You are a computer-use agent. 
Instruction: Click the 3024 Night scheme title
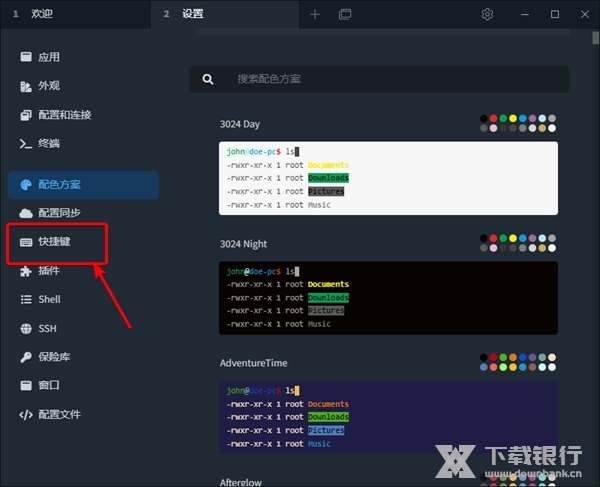click(243, 244)
